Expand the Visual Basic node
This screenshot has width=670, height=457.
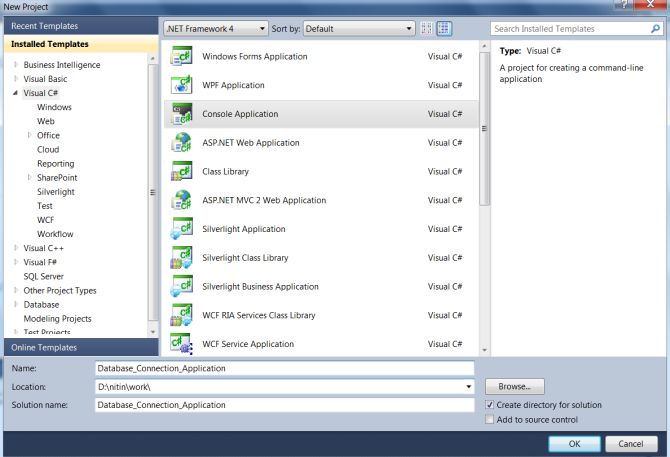click(x=16, y=79)
